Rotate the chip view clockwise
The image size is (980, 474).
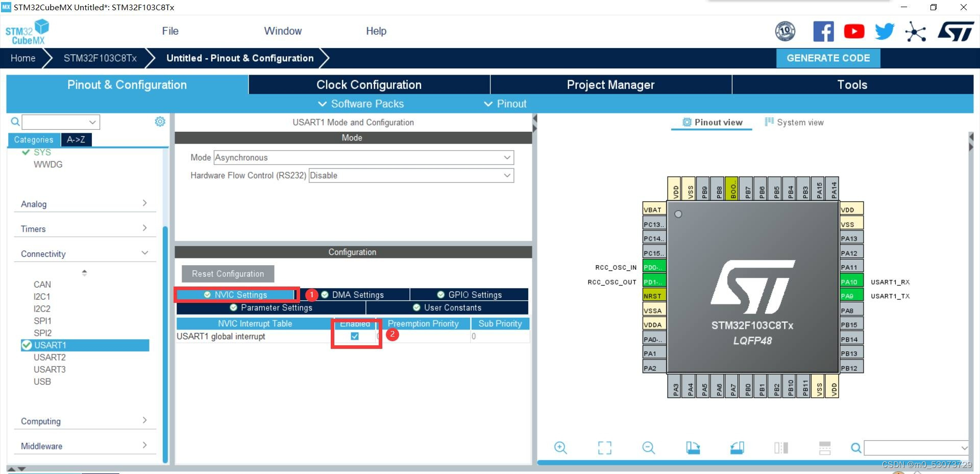pyautogui.click(x=693, y=448)
